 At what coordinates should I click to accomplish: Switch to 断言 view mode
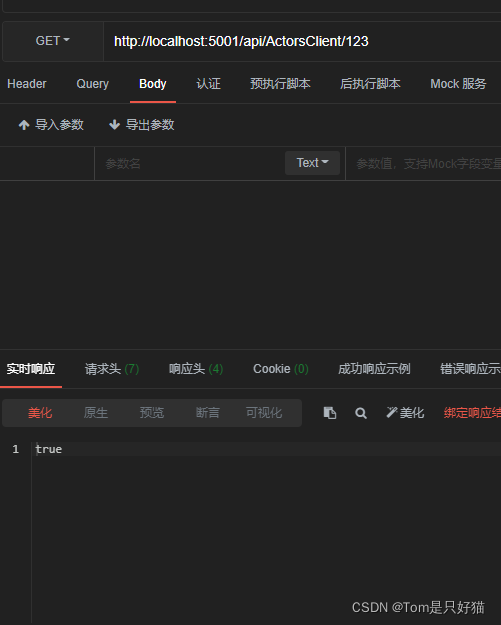(208, 413)
